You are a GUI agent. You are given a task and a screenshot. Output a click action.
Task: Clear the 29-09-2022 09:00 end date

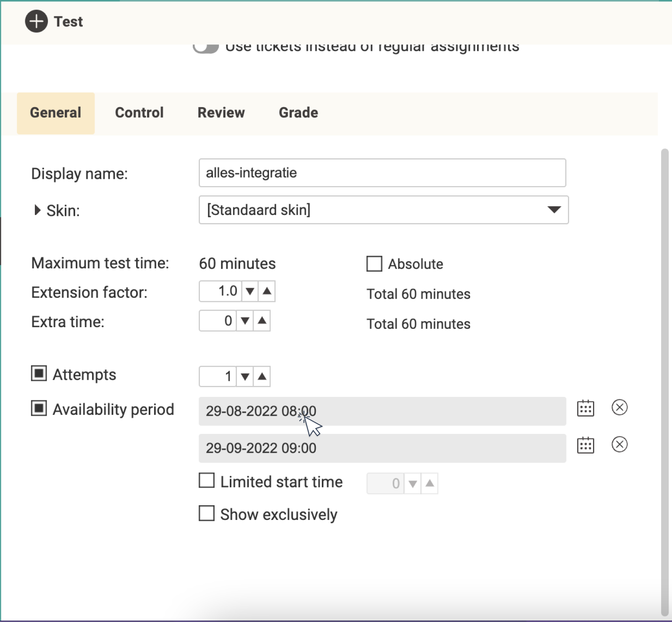[619, 444]
